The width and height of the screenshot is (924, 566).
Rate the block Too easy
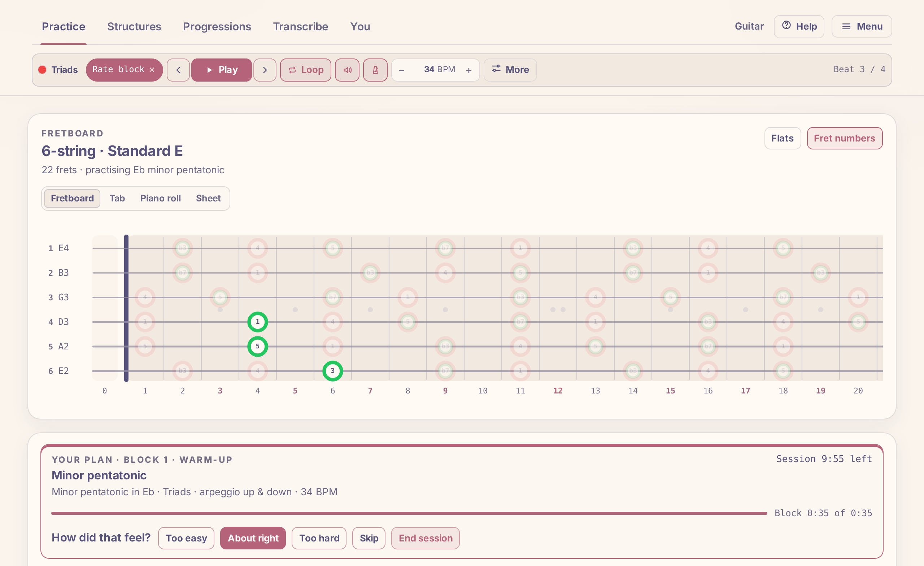click(186, 538)
